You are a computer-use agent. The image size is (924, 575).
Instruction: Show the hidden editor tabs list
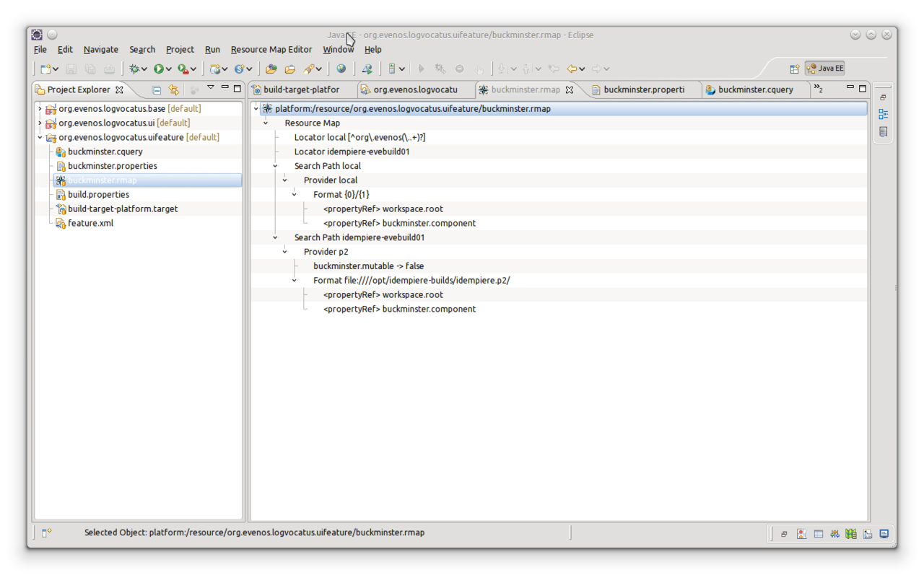click(818, 89)
